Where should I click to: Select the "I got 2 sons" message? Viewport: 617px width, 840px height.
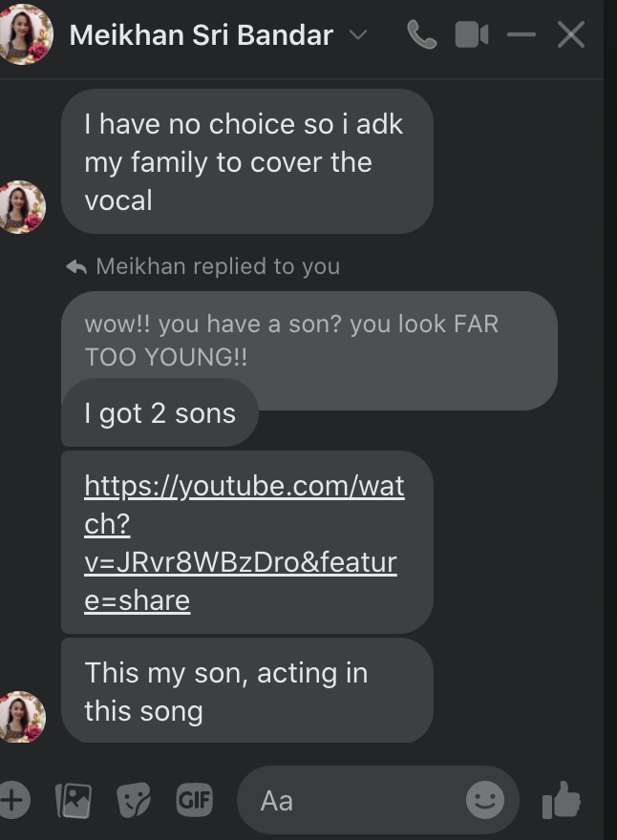point(160,413)
